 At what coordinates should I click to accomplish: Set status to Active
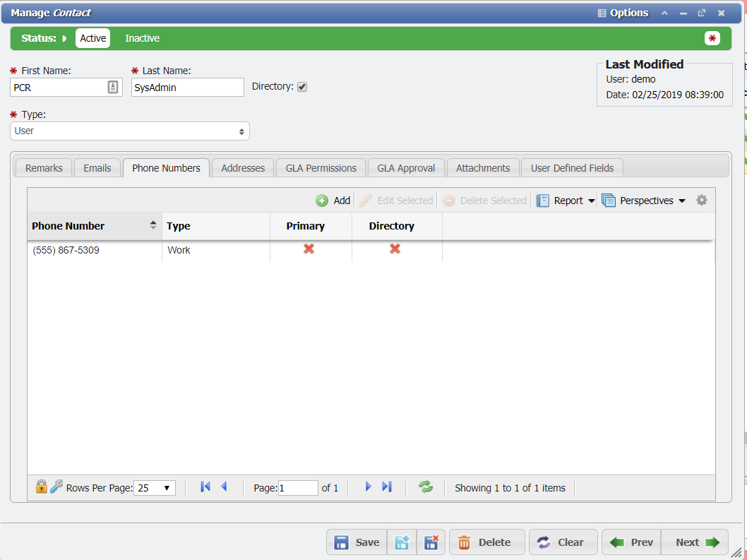tap(92, 38)
